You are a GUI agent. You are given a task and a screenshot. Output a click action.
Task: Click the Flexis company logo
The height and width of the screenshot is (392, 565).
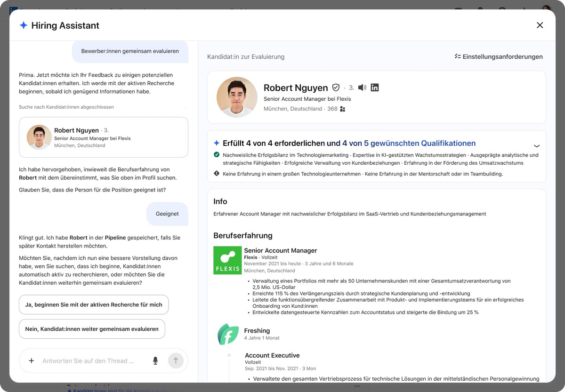(227, 261)
